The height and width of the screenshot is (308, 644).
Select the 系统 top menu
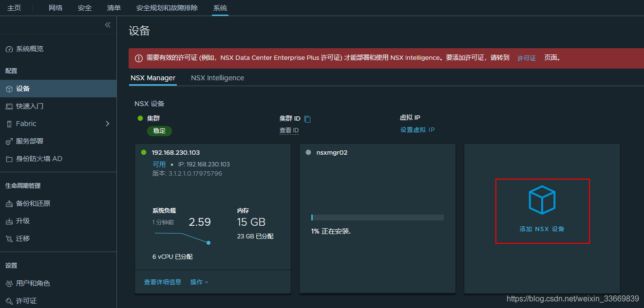click(220, 8)
